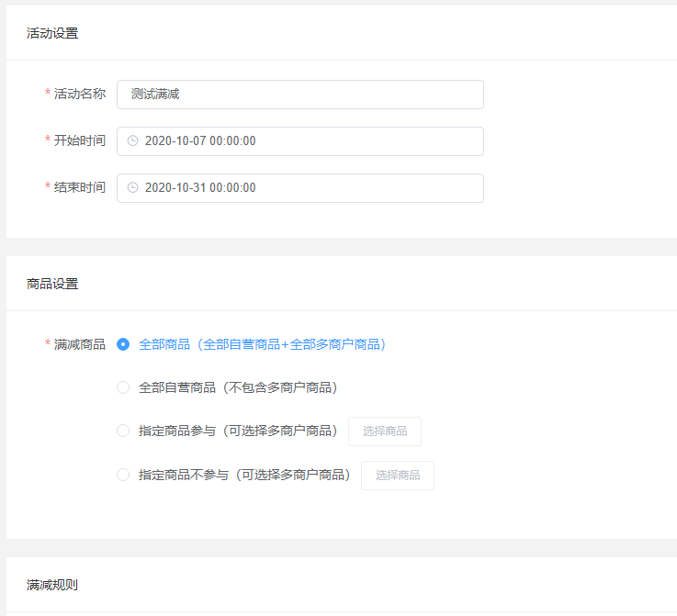Open the 结束时间 date-time picker
Image resolution: width=677 pixels, height=616 pixels.
point(300,188)
